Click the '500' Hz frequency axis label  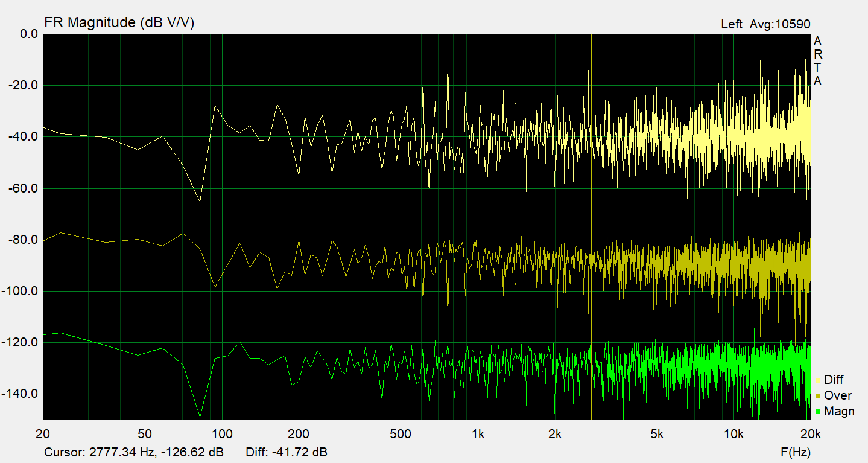(x=401, y=433)
